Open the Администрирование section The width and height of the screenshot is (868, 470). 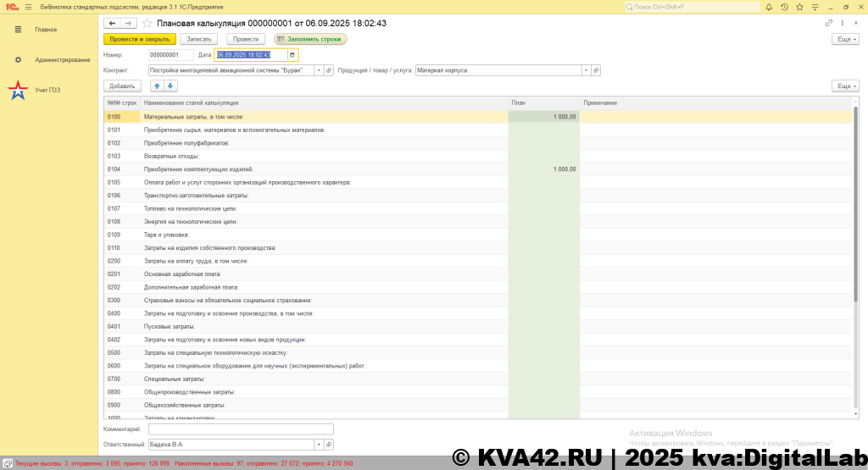click(63, 60)
